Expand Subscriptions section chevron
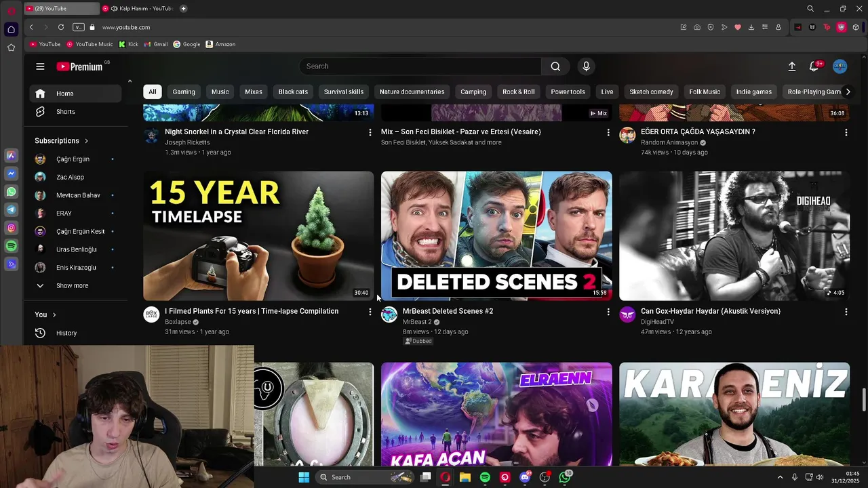 (86, 141)
